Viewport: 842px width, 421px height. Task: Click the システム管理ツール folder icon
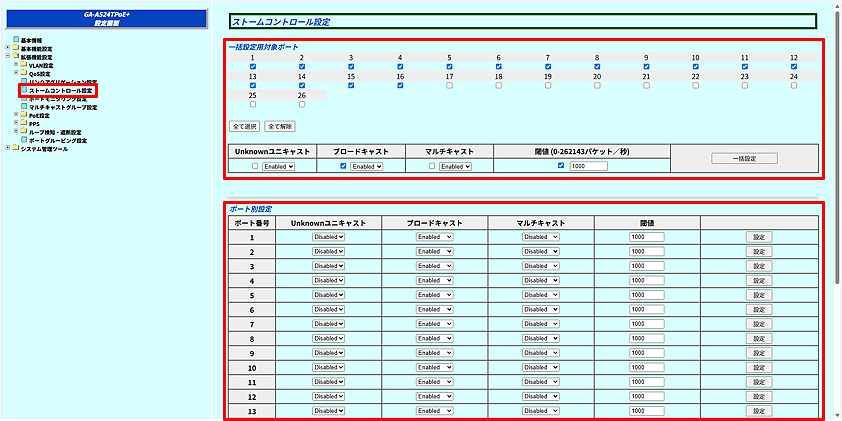click(x=16, y=148)
